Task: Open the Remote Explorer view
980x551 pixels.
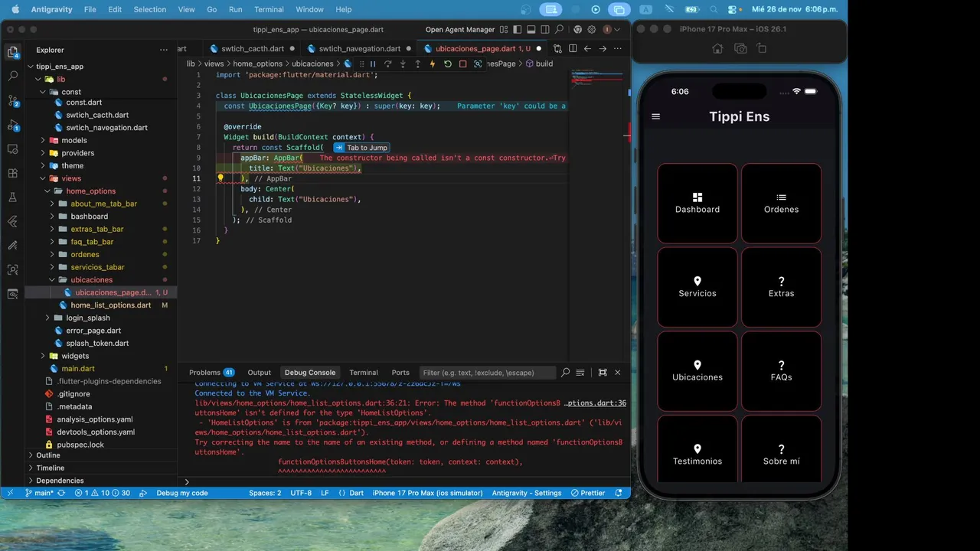Action: coord(13,148)
